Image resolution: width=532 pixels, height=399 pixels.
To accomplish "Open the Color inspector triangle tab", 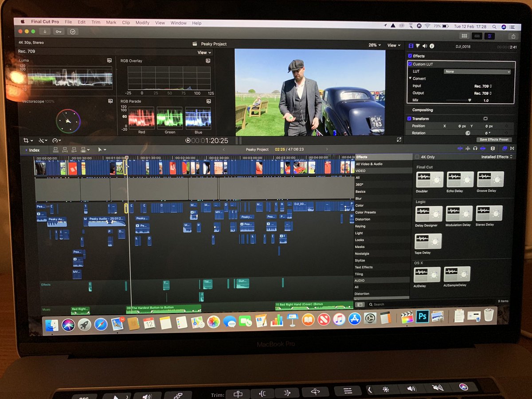I will coord(418,46).
